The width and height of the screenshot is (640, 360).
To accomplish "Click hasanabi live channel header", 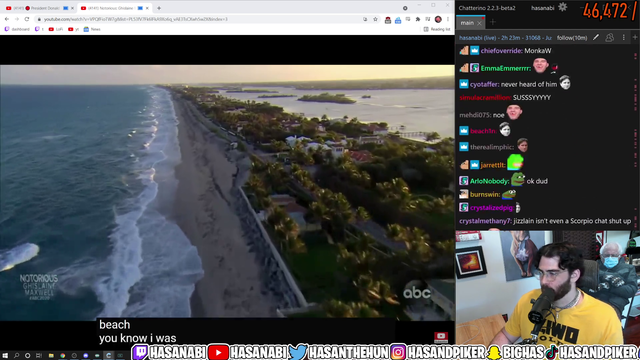I will click(x=505, y=38).
